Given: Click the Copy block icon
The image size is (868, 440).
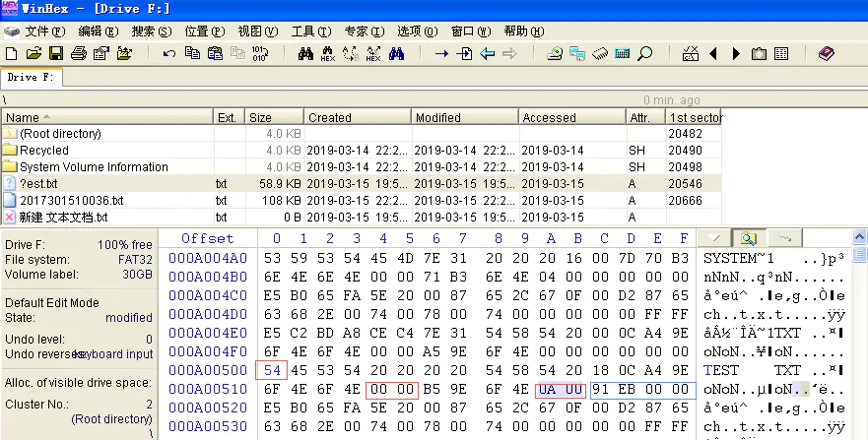Looking at the screenshot, I should click(192, 53).
